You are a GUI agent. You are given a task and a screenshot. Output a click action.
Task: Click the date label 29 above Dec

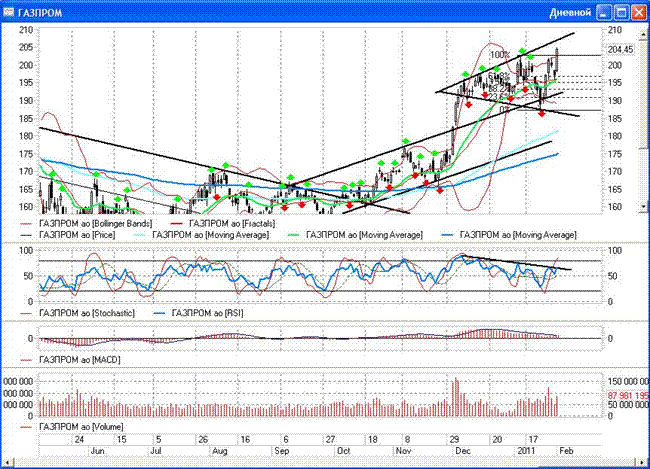point(454,440)
